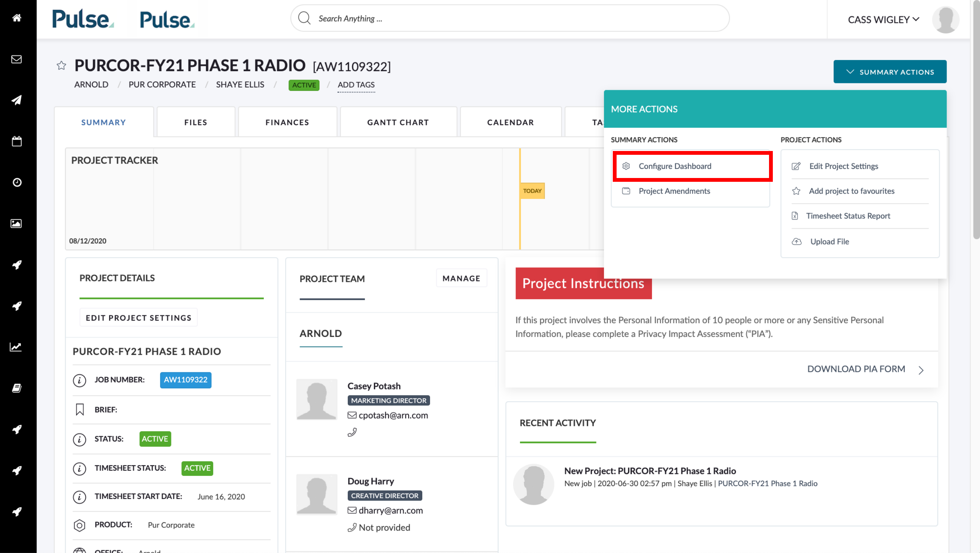
Task: Switch to the Calendar tab
Action: tap(511, 122)
